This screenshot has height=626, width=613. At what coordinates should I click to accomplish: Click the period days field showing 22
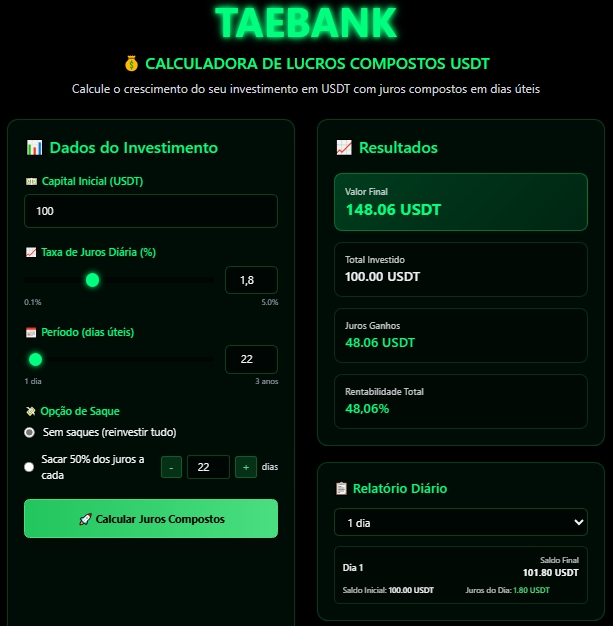tap(251, 359)
